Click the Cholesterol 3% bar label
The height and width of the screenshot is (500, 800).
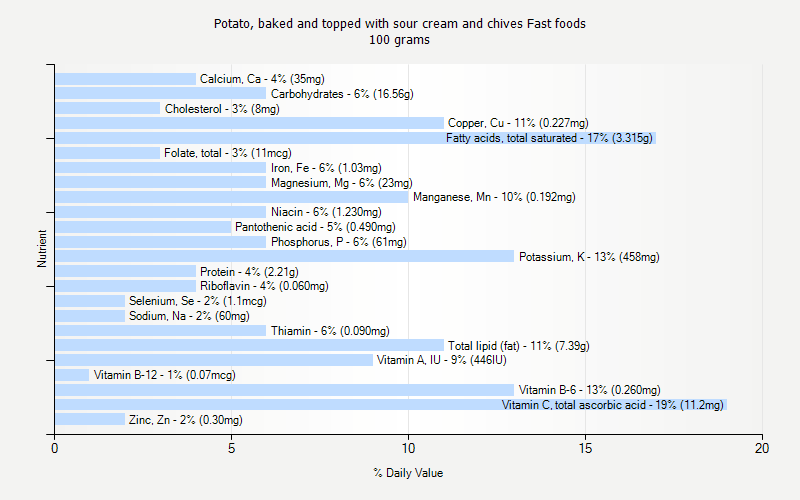pos(222,109)
